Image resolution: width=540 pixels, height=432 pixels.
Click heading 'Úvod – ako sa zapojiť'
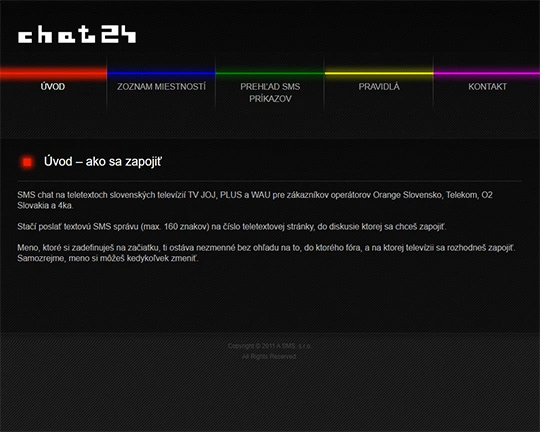103,162
